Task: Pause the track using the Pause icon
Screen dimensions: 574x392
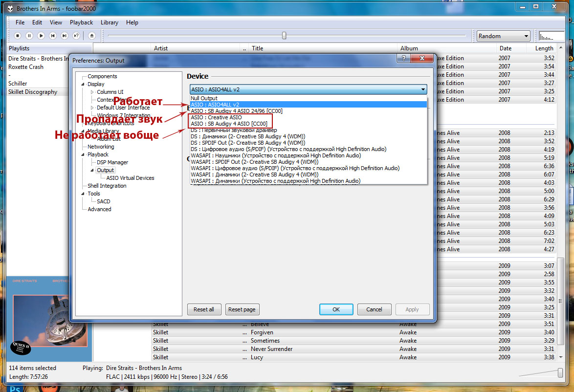Action: pos(29,36)
